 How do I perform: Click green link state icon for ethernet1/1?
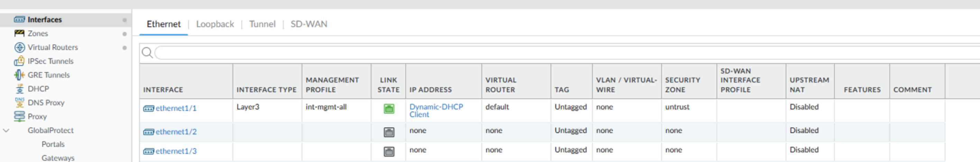point(388,109)
